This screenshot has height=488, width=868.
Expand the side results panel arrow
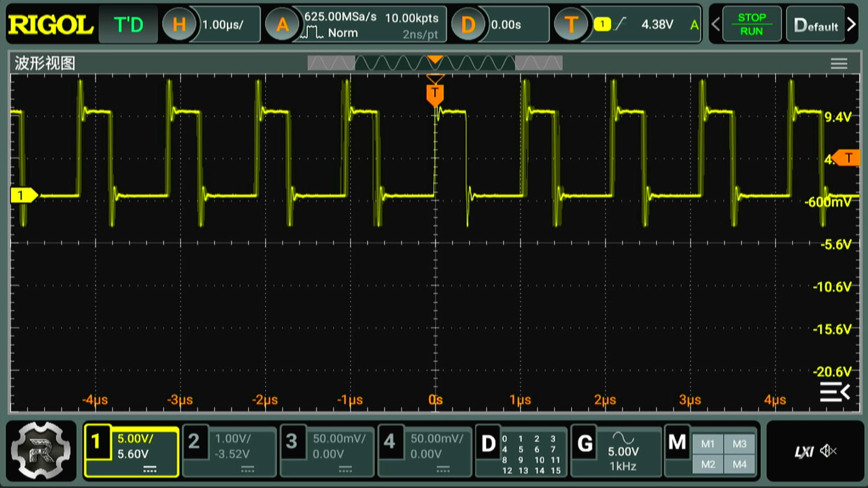(x=835, y=392)
